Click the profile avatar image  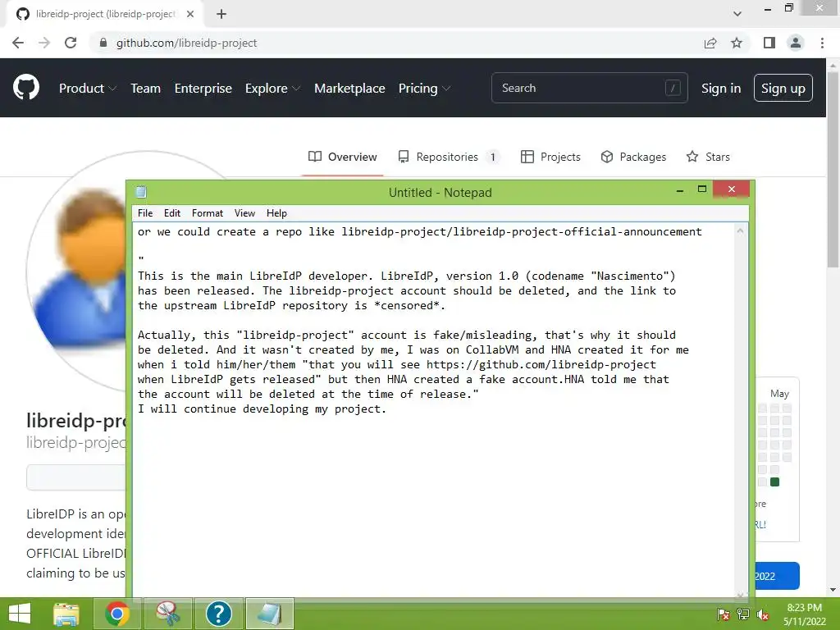(x=78, y=271)
